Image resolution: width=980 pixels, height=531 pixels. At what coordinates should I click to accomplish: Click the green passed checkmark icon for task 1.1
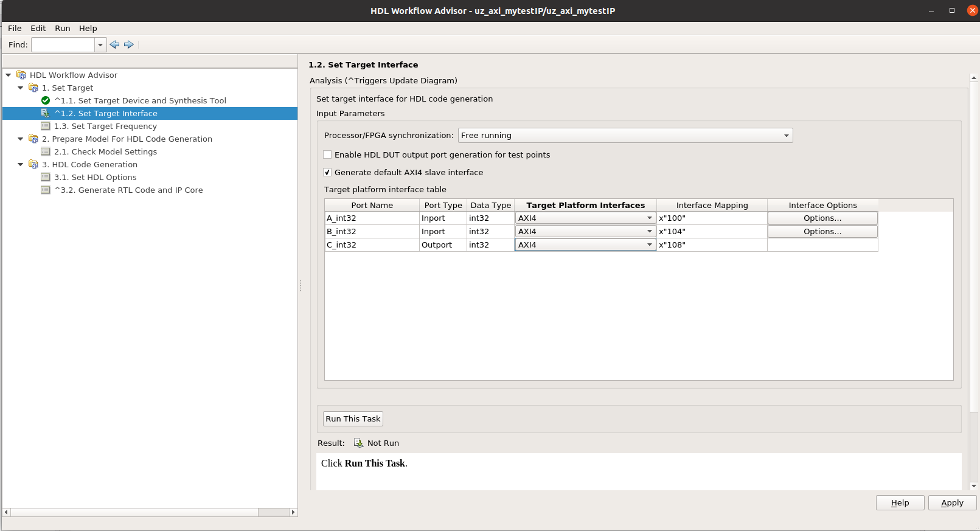pyautogui.click(x=46, y=100)
